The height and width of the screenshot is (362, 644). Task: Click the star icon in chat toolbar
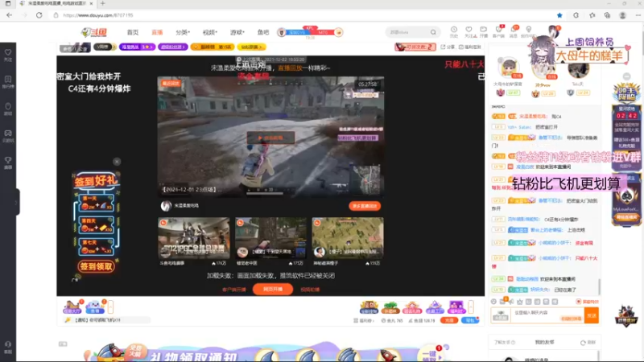[520, 302]
